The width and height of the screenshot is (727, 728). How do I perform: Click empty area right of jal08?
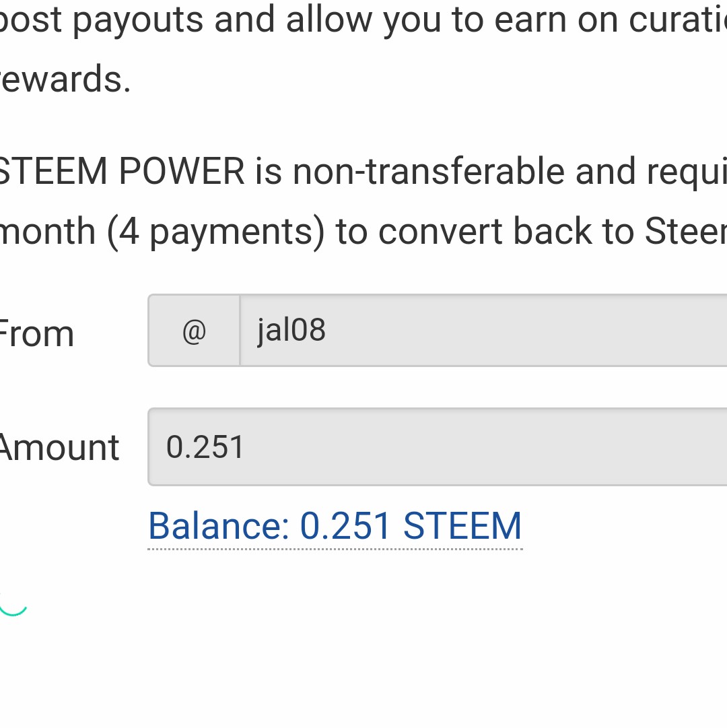[x=539, y=331]
